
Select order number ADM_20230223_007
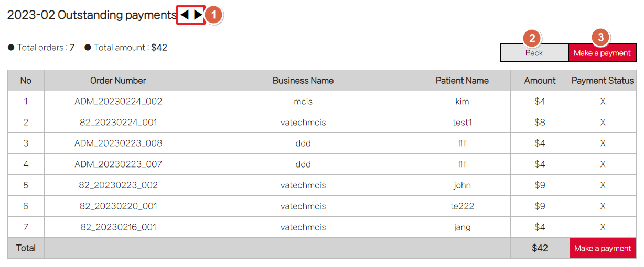pos(118,164)
